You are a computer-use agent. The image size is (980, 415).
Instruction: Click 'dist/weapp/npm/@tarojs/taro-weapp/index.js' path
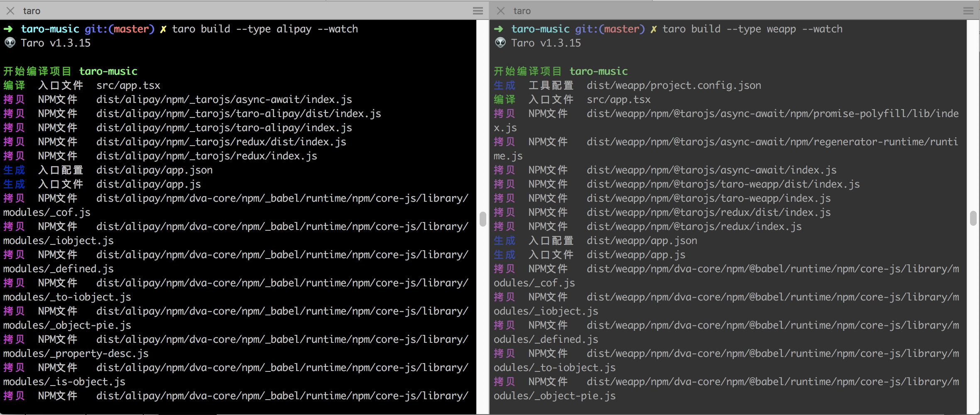tap(709, 198)
